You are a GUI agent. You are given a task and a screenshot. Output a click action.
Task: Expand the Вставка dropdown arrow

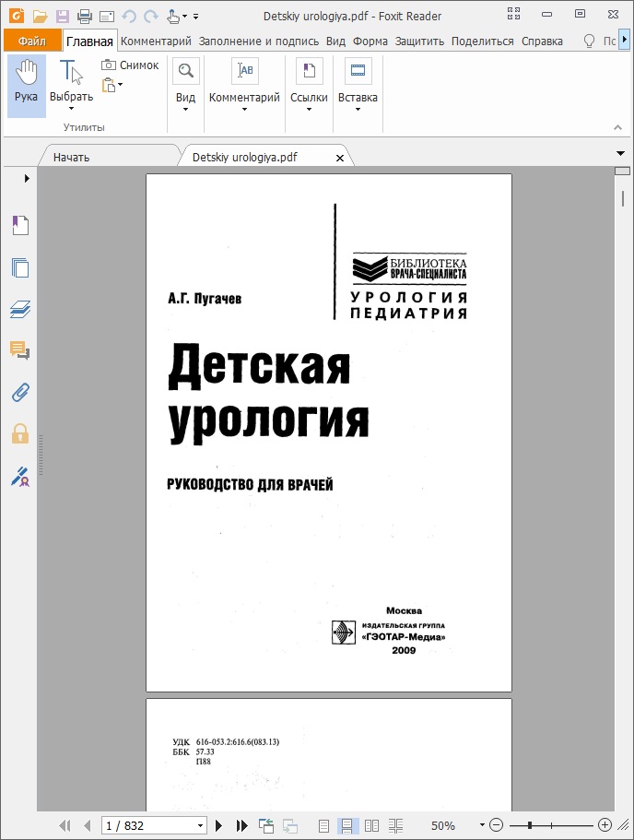tap(358, 110)
